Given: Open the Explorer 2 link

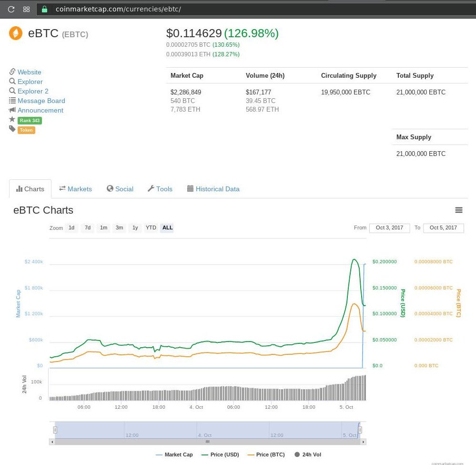Looking at the screenshot, I should coord(33,91).
